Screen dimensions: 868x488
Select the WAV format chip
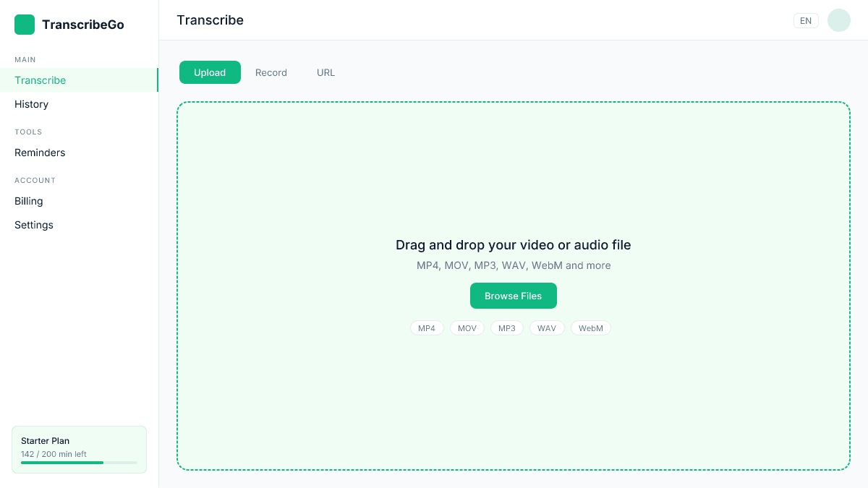tap(547, 328)
